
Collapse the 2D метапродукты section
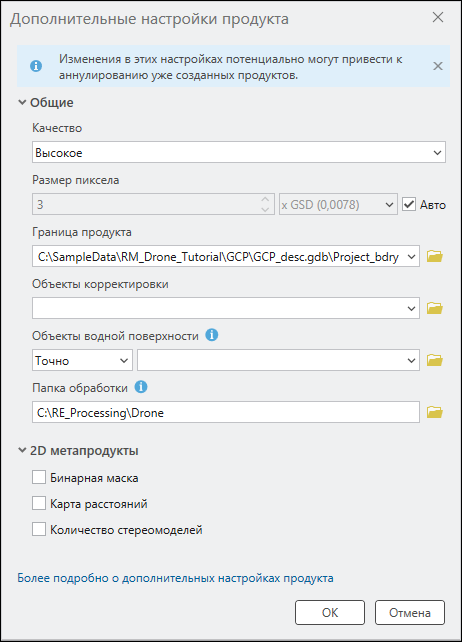point(22,450)
